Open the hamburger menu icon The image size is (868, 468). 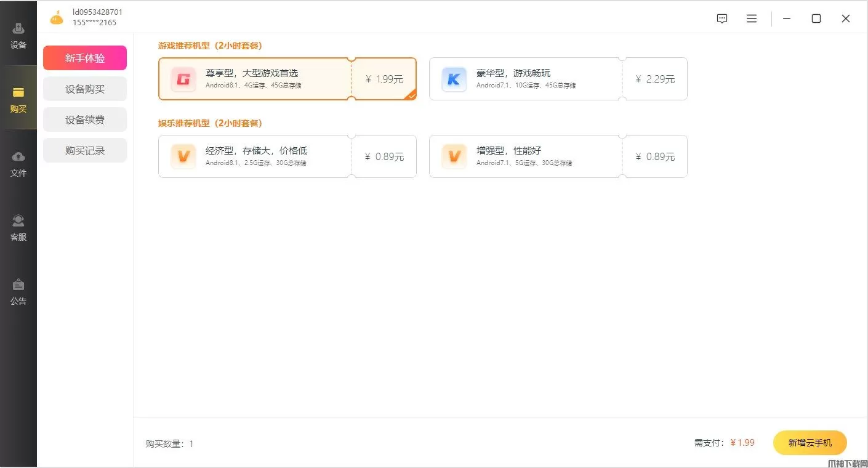[x=752, y=18]
